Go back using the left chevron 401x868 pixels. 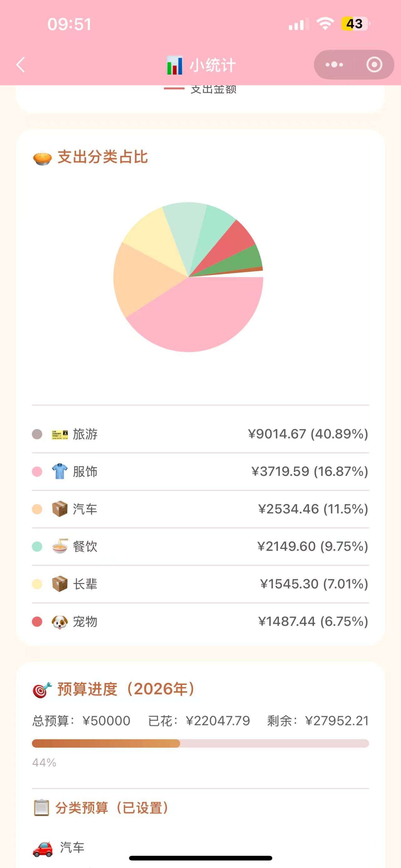click(21, 65)
